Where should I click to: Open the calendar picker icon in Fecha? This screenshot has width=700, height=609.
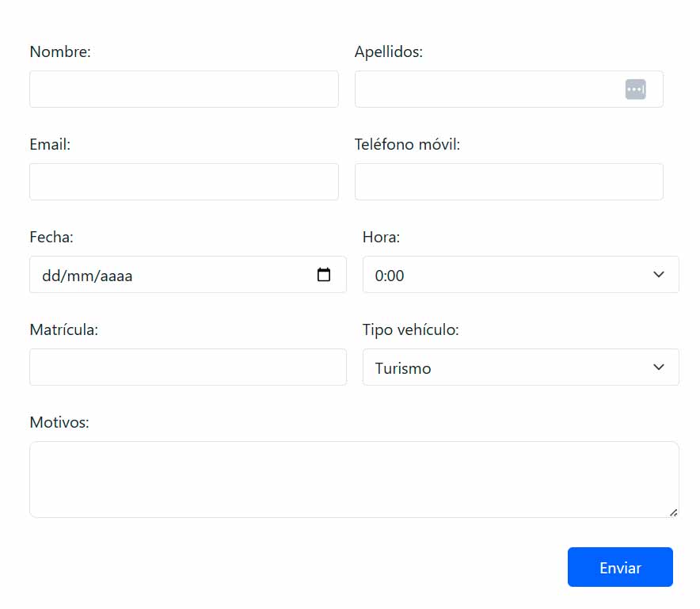(x=323, y=275)
